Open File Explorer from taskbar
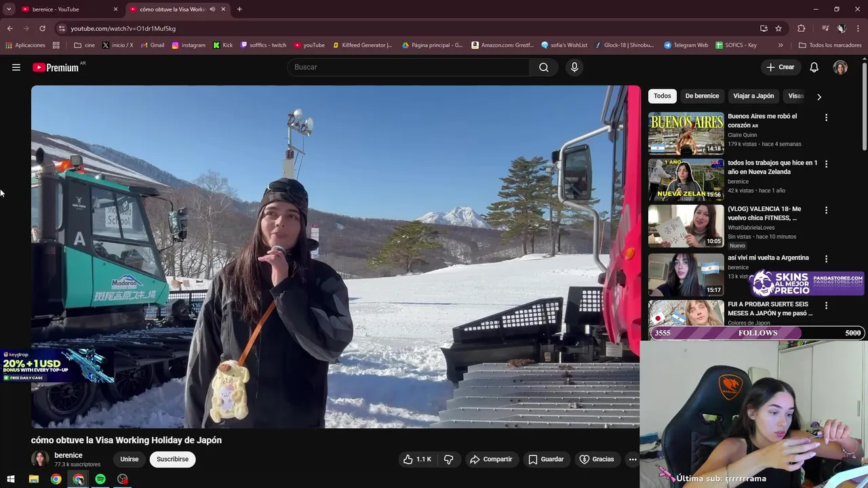The image size is (868, 488). 34,479
